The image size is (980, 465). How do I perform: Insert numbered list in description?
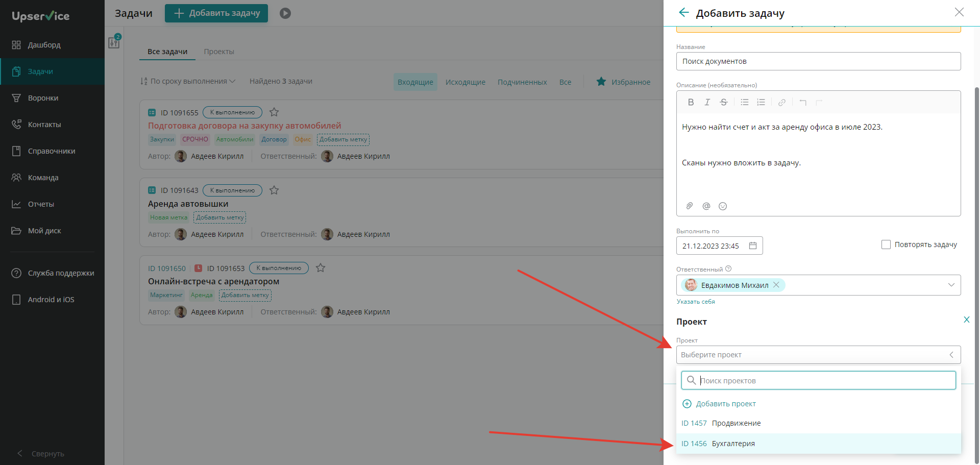[x=761, y=102]
